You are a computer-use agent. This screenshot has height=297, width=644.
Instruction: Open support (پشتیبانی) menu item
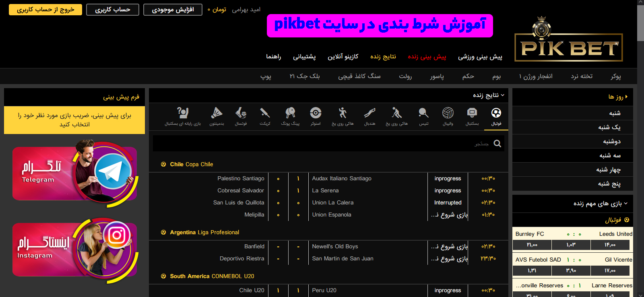click(x=304, y=57)
